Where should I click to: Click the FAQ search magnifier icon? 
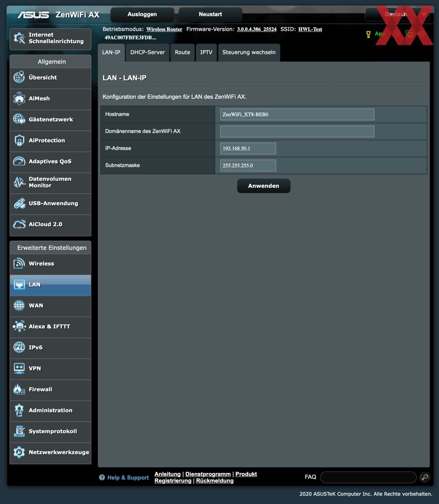tap(425, 477)
